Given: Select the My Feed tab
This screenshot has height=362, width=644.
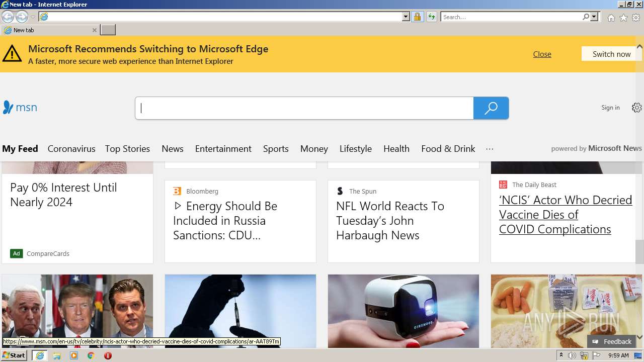Looking at the screenshot, I should pyautogui.click(x=20, y=149).
